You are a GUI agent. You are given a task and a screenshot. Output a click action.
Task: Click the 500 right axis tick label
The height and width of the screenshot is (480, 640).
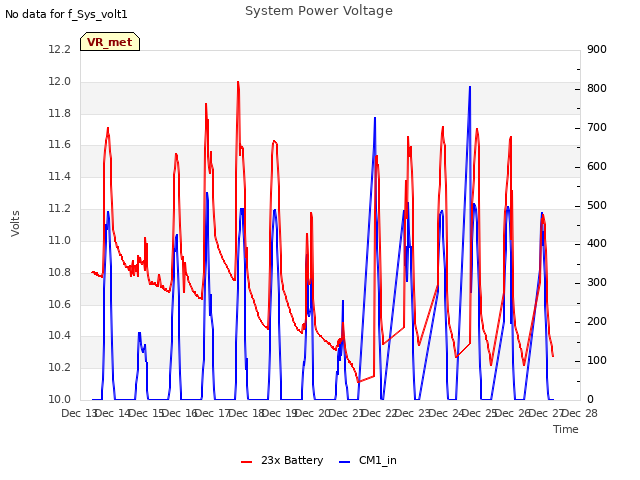[597, 206]
